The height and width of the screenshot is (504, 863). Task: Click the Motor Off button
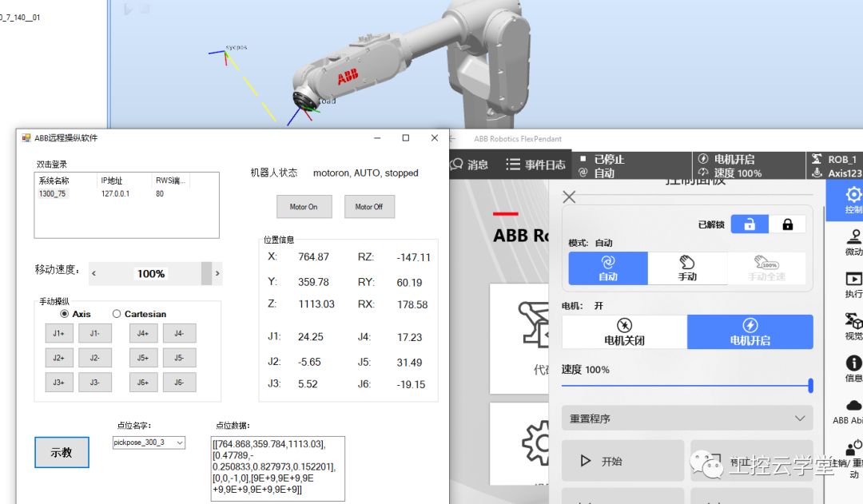tap(369, 207)
